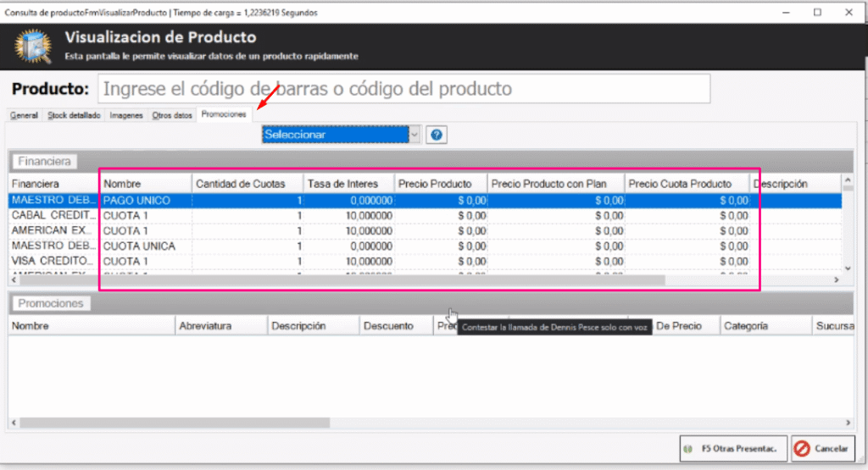868x470 pixels.
Task: Sort by Cantidad de Cuotas column header
Action: 247,184
